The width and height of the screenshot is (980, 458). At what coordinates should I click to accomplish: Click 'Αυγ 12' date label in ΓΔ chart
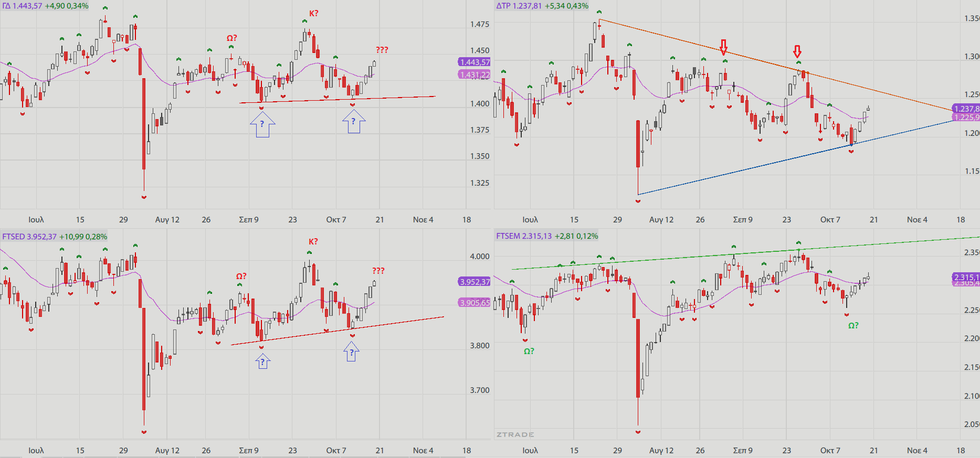(x=167, y=219)
